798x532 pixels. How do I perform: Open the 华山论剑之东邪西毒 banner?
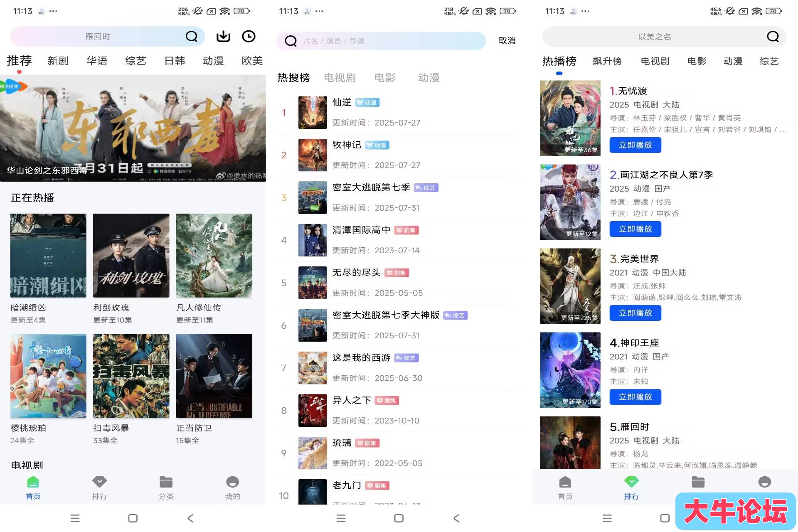point(133,128)
